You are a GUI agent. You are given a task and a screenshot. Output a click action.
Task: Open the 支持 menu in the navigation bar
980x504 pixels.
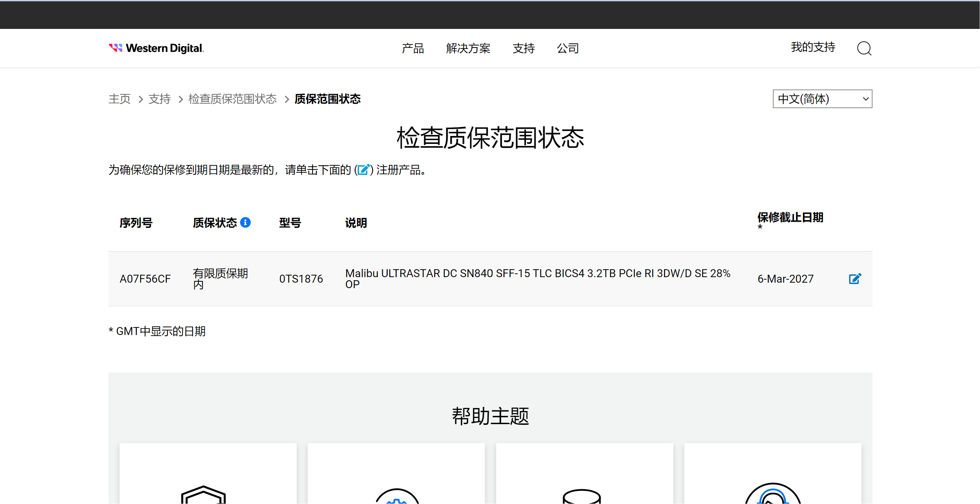pyautogui.click(x=523, y=48)
